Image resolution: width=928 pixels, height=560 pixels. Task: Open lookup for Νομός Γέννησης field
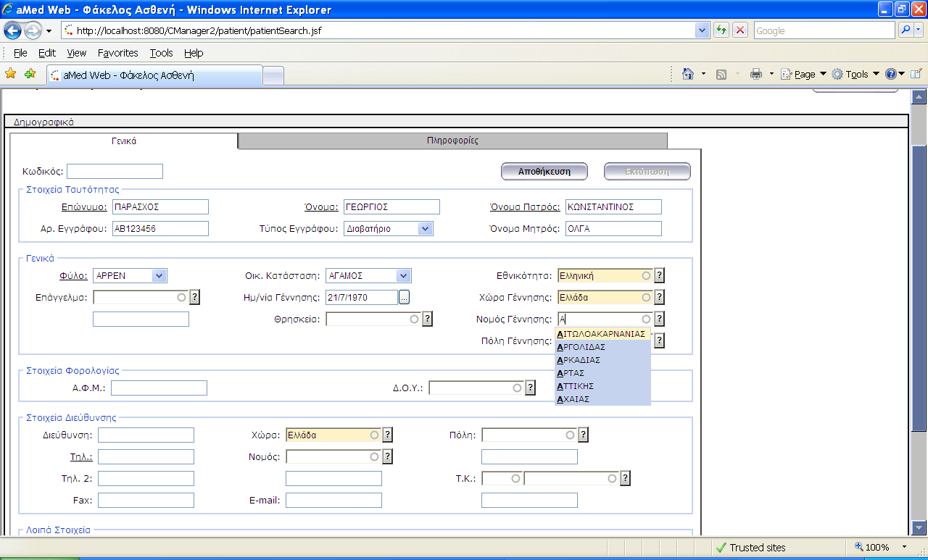click(660, 319)
